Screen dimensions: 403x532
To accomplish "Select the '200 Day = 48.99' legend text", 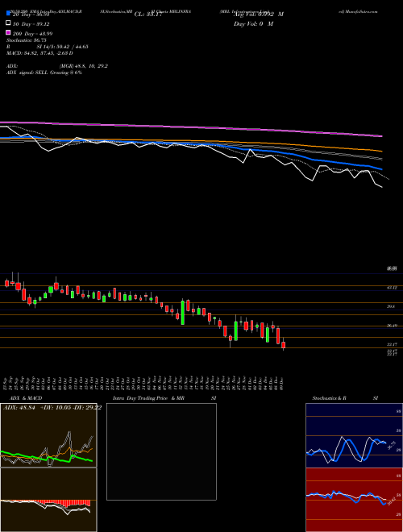I will pos(32,34).
